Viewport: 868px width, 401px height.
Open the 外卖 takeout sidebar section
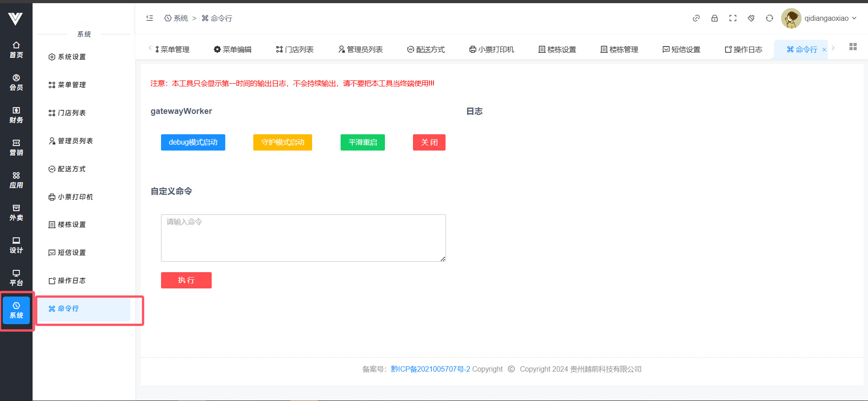pos(16,212)
